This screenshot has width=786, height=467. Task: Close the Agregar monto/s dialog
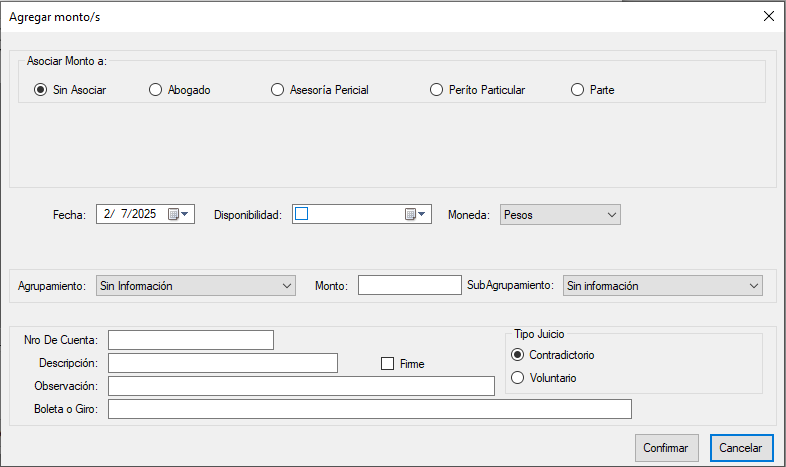[x=768, y=16]
